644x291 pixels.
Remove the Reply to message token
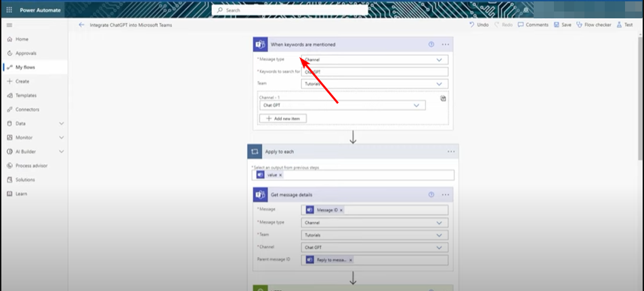coord(350,260)
